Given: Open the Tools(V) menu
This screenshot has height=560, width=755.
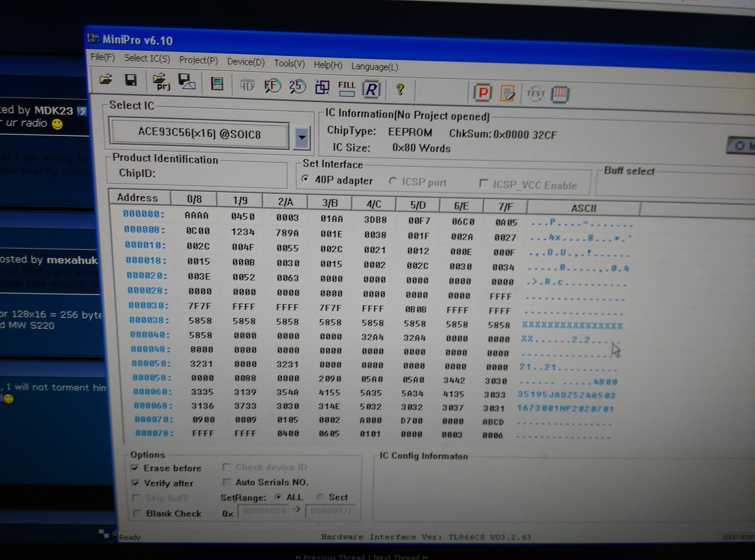Looking at the screenshot, I should [289, 64].
